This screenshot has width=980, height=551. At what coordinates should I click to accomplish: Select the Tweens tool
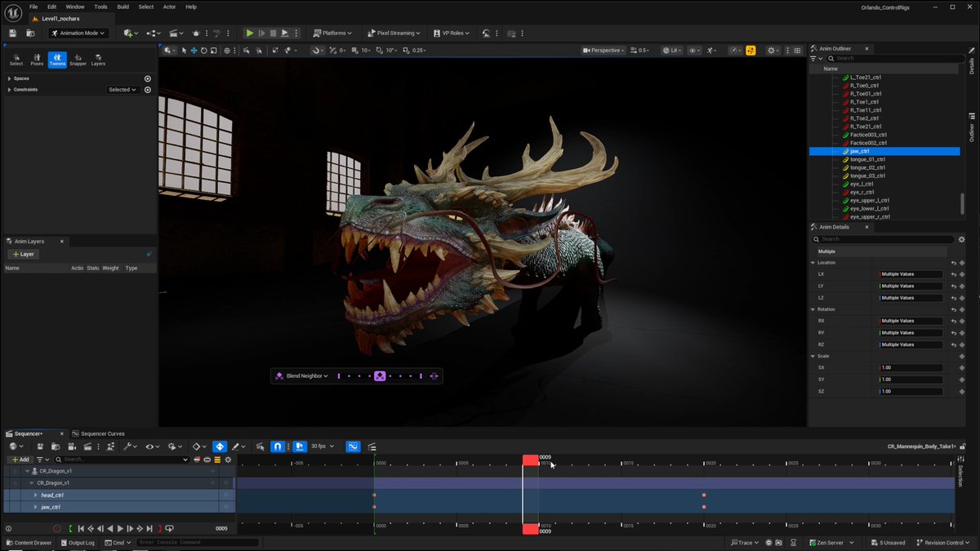(x=57, y=60)
